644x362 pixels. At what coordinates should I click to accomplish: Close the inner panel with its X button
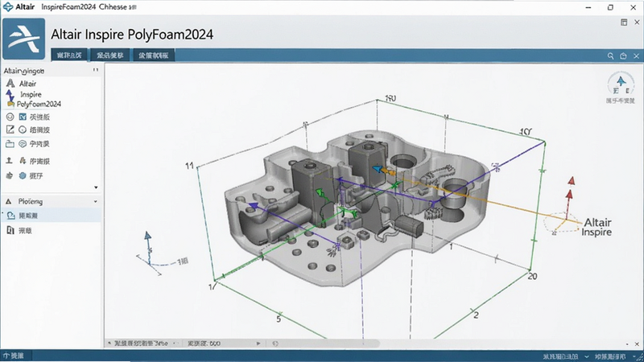[x=637, y=23]
